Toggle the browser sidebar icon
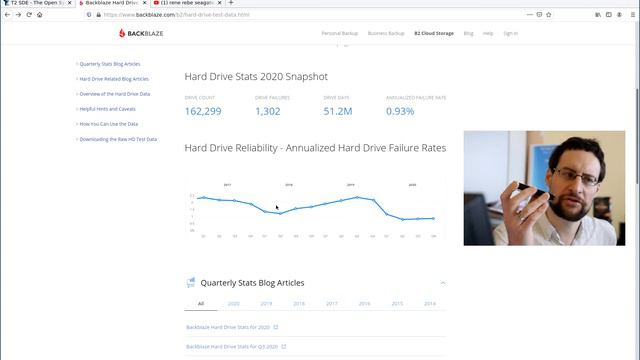640x360 pixels. 609,15
